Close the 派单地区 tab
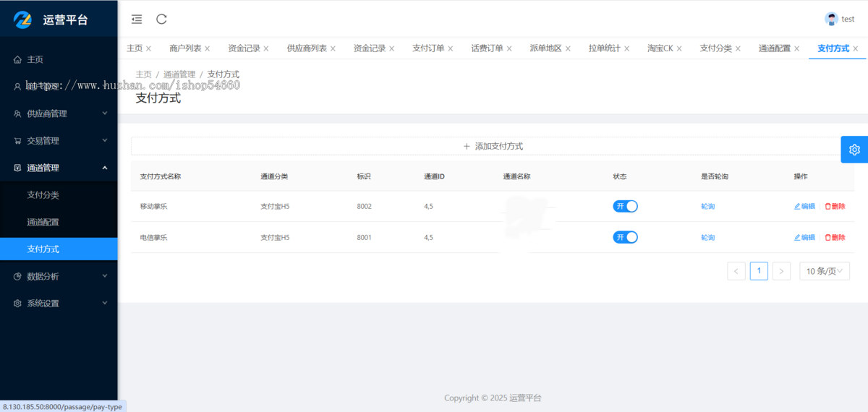This screenshot has height=412, width=868. point(567,48)
